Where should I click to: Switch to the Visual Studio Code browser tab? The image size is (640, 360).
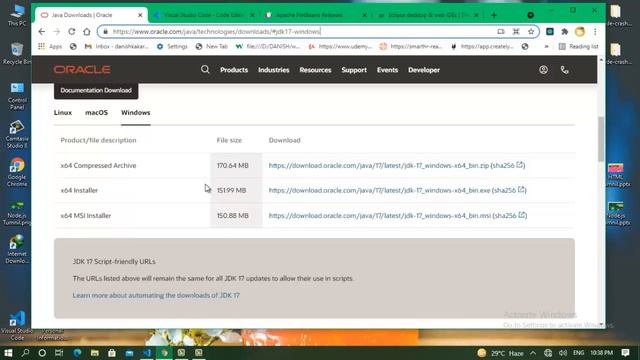203,15
